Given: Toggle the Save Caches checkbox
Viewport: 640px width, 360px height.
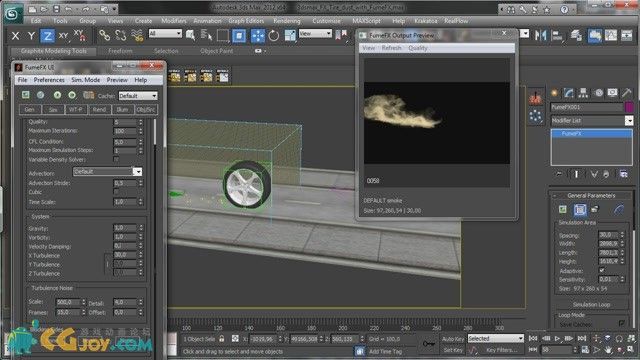Looking at the screenshot, I should [x=622, y=324].
